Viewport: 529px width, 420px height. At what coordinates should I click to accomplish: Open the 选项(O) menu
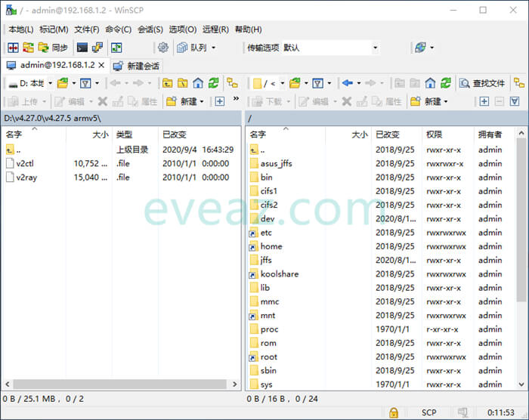pyautogui.click(x=183, y=29)
